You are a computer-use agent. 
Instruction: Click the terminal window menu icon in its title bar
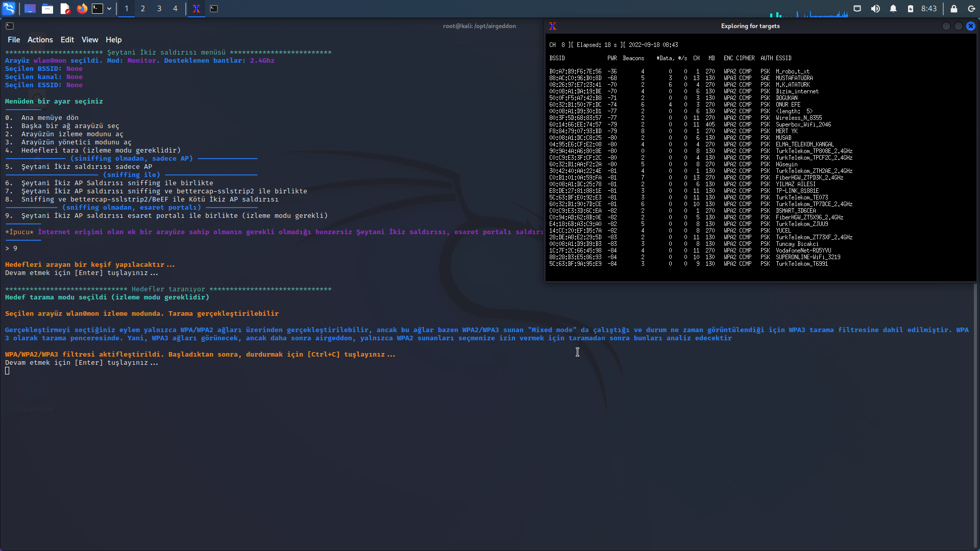(x=10, y=26)
